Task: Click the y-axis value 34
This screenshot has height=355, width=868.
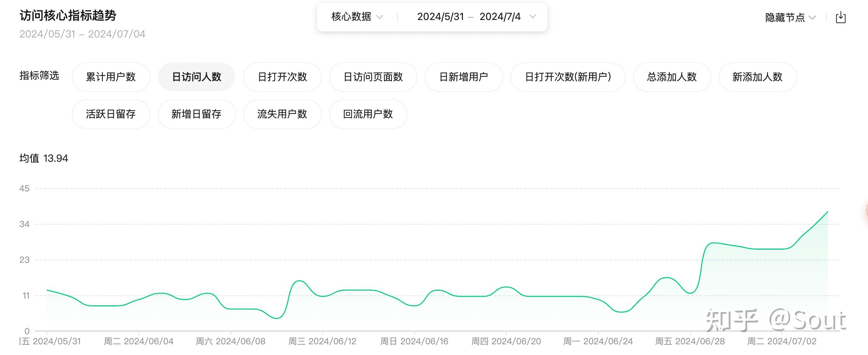Action: coord(24,224)
